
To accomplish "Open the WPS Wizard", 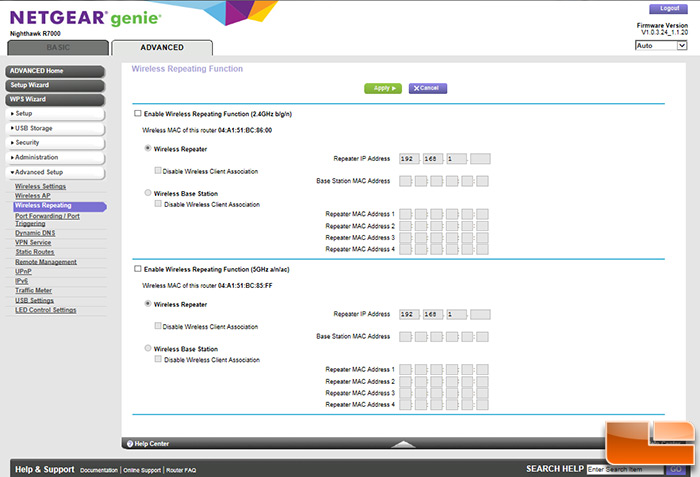I will click(x=55, y=100).
